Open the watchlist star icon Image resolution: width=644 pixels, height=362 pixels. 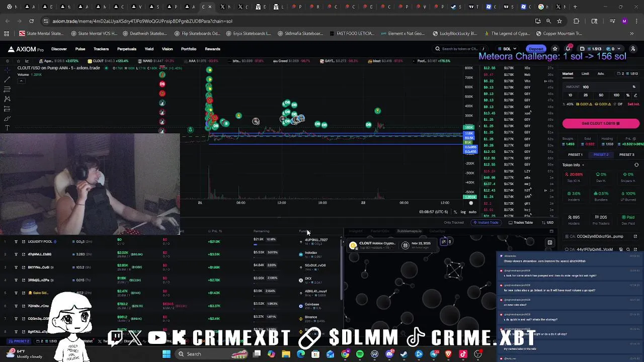coord(555,49)
